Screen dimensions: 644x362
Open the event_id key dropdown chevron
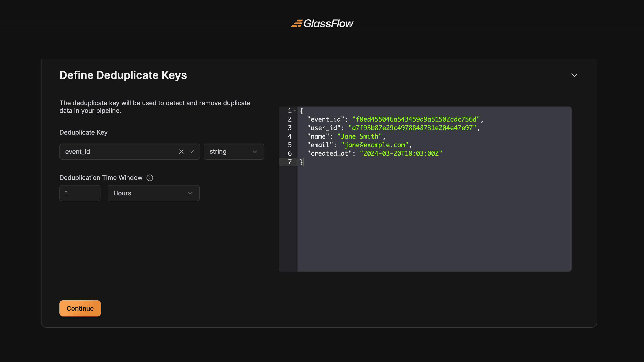coord(191,151)
